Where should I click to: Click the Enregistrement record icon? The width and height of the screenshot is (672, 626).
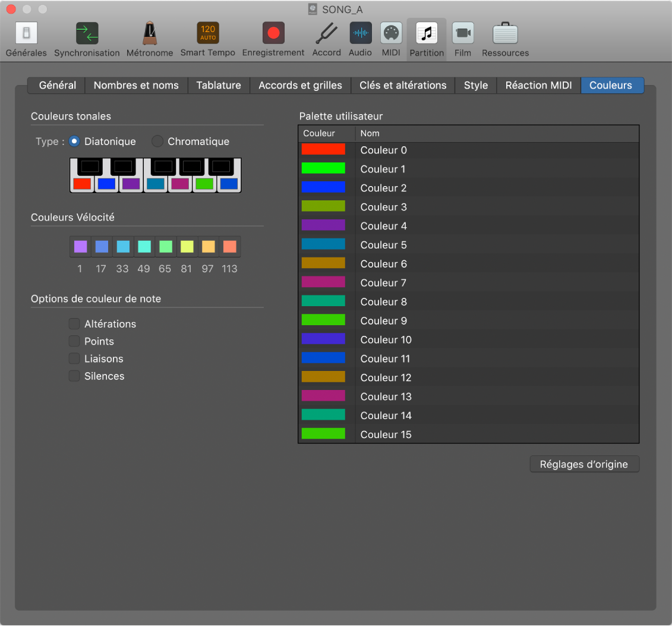(273, 34)
